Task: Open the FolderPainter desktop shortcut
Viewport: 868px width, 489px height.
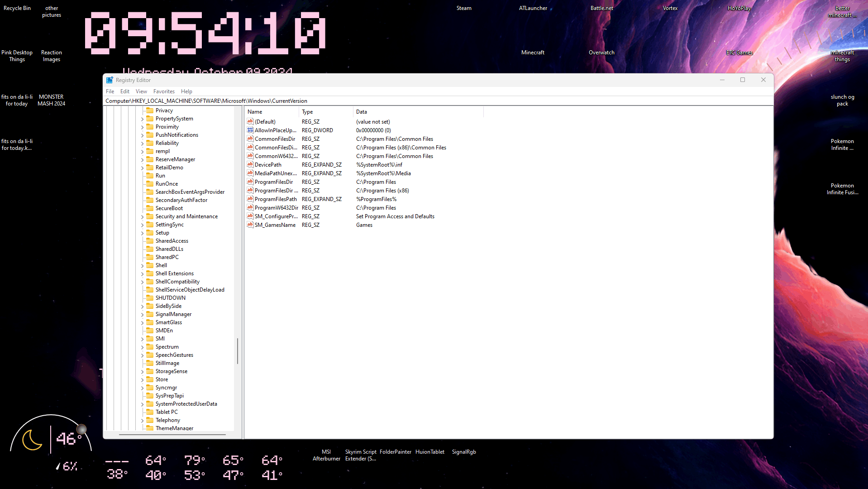Action: tap(396, 452)
